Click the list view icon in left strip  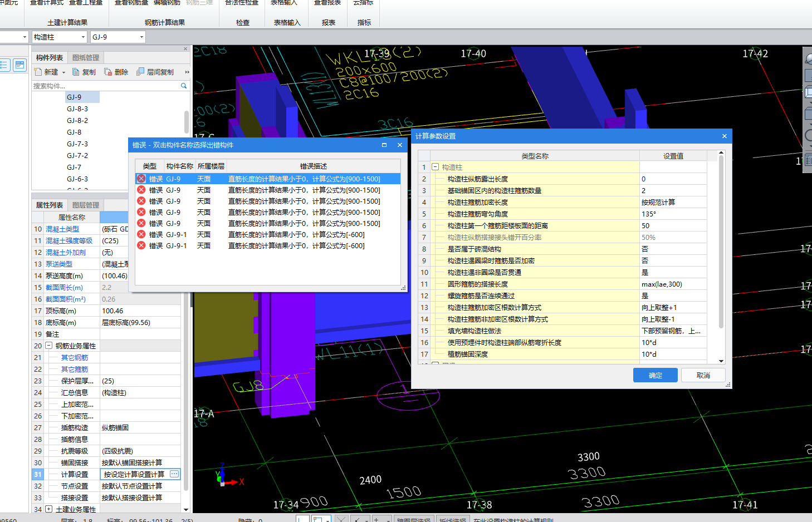pos(4,65)
